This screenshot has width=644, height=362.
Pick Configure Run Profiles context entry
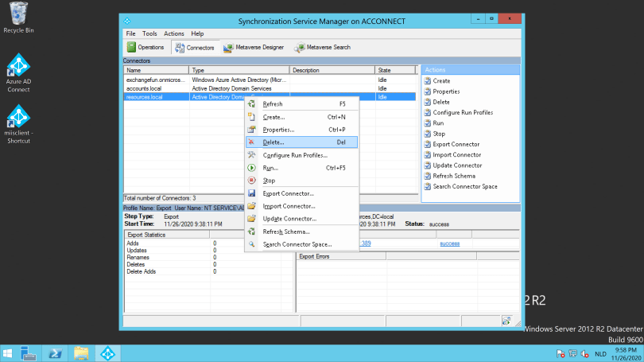point(295,155)
